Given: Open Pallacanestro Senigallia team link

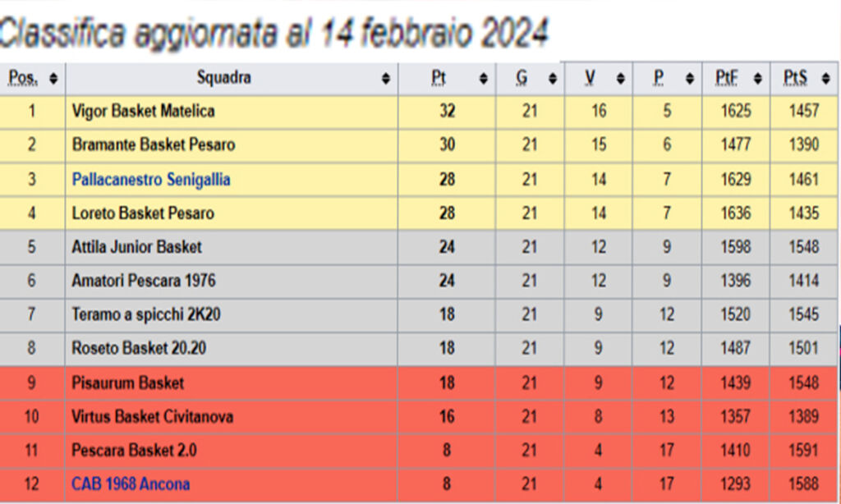Looking at the screenshot, I should coord(151,179).
